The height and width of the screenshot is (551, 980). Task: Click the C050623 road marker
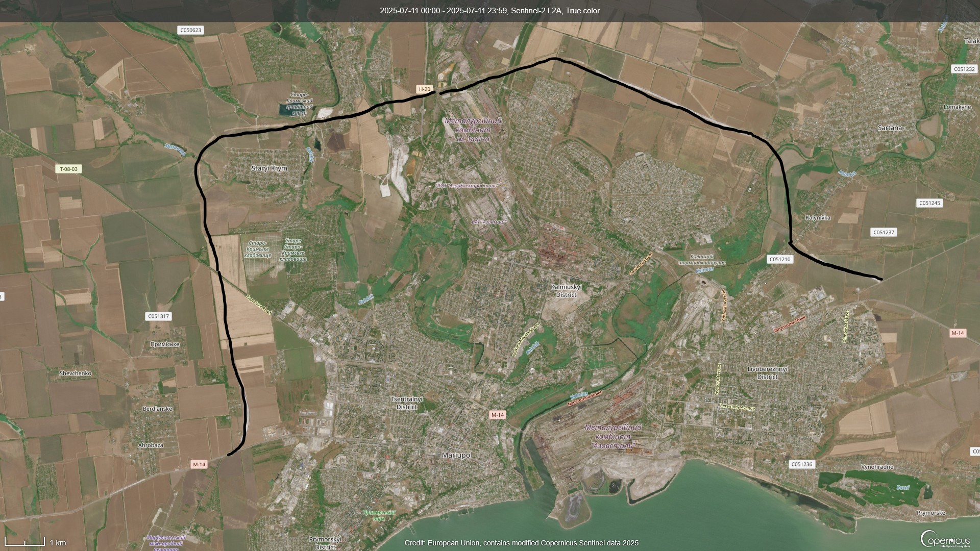(191, 30)
